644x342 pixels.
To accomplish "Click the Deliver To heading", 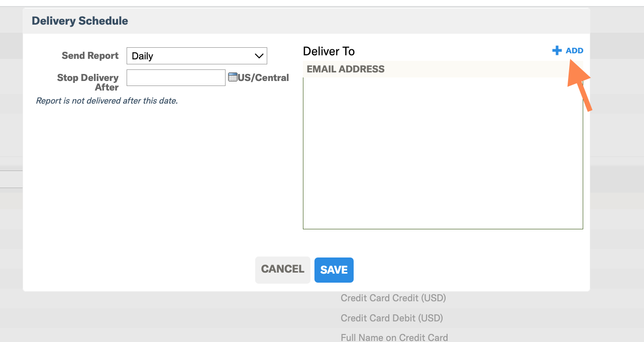I will [329, 51].
